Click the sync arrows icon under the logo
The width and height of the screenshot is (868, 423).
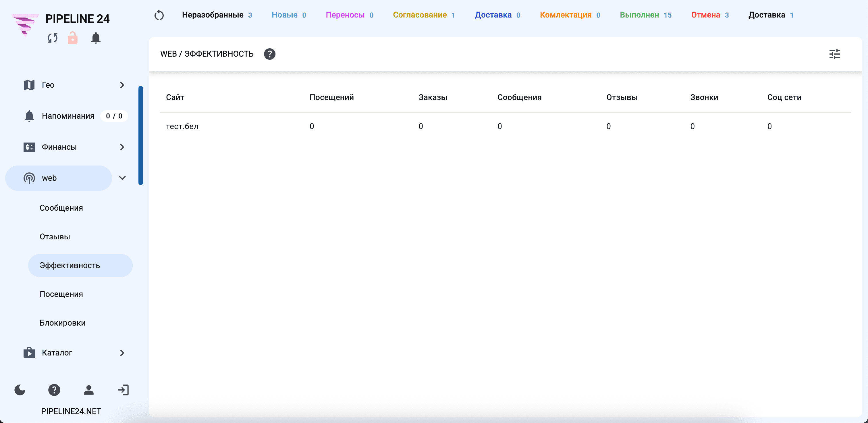tap(53, 38)
